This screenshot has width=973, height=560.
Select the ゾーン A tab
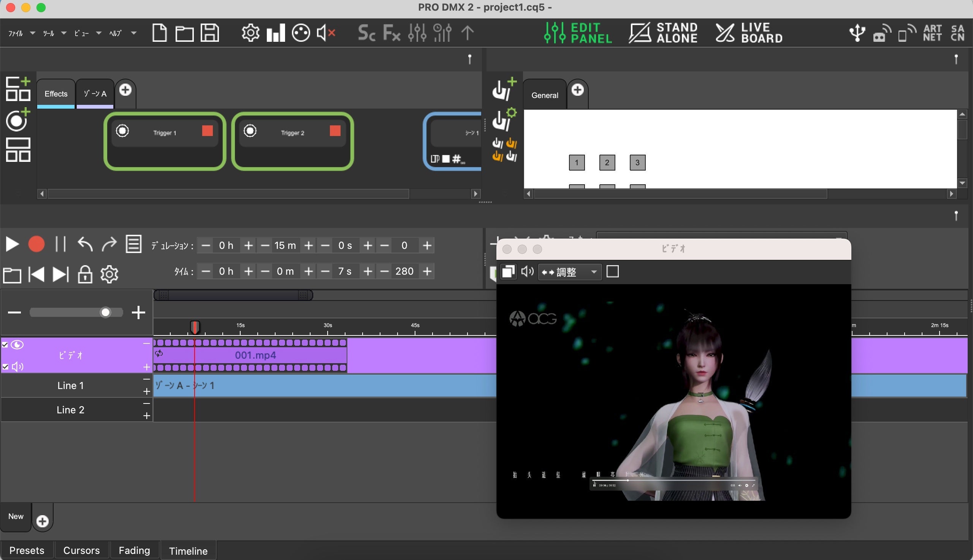(x=95, y=94)
